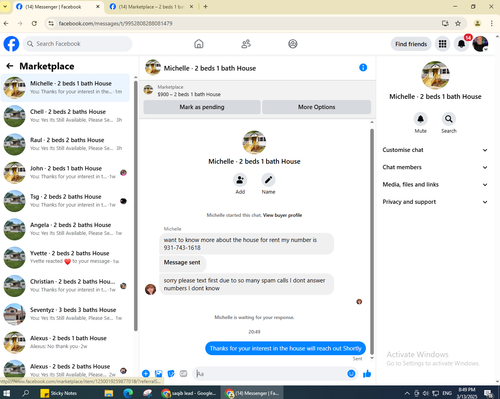The image size is (500, 399).
Task: Open File Explorer from taskbar
Action: click(x=109, y=393)
